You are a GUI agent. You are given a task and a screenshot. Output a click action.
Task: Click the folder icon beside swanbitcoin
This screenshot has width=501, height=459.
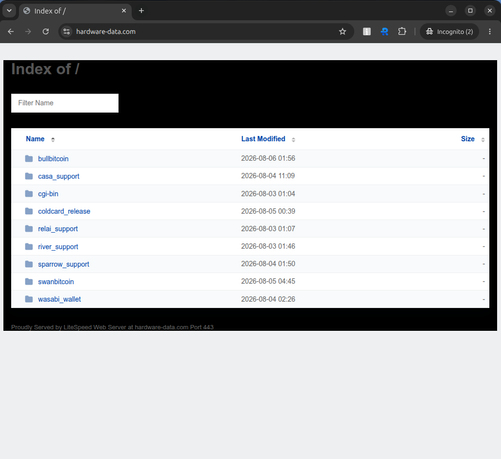(x=29, y=282)
